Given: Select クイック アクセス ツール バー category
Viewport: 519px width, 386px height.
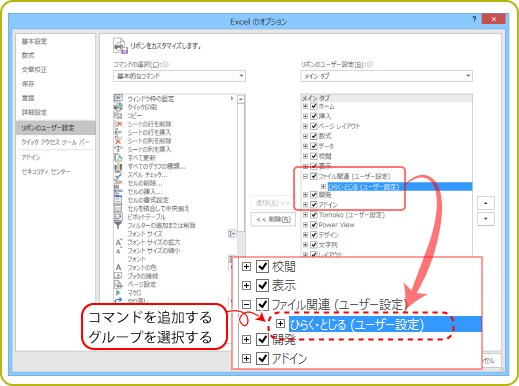Looking at the screenshot, I should 56,142.
